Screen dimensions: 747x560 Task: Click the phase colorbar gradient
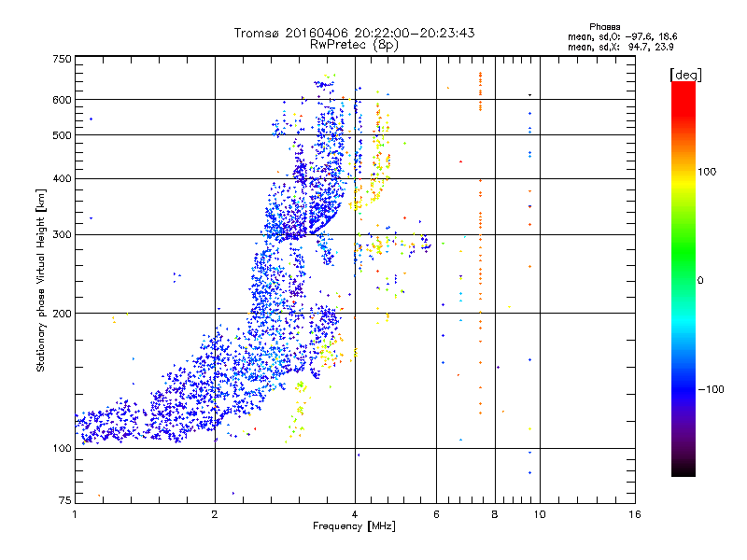pyautogui.click(x=684, y=278)
